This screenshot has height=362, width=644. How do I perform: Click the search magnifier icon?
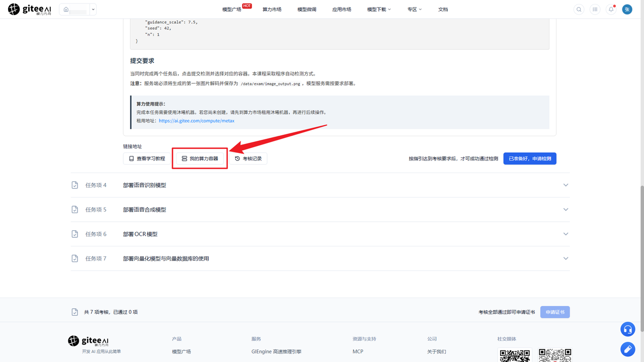click(579, 9)
